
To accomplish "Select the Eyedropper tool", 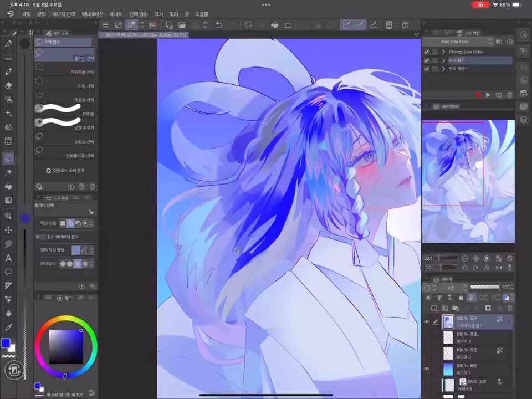I will [x=8, y=328].
